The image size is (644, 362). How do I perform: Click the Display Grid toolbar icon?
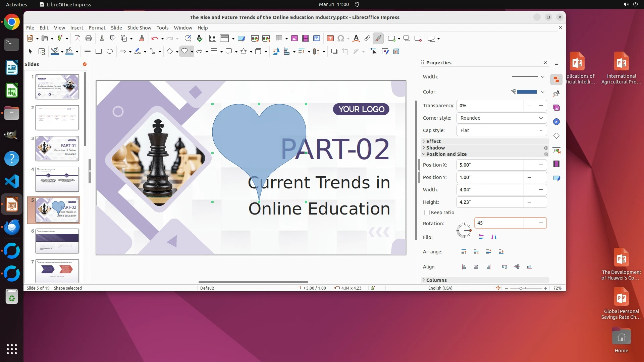point(212,39)
